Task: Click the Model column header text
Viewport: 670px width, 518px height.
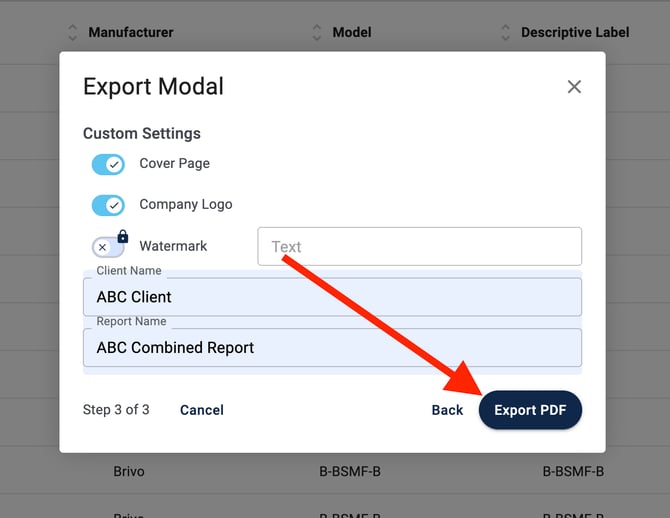Action: pyautogui.click(x=352, y=32)
